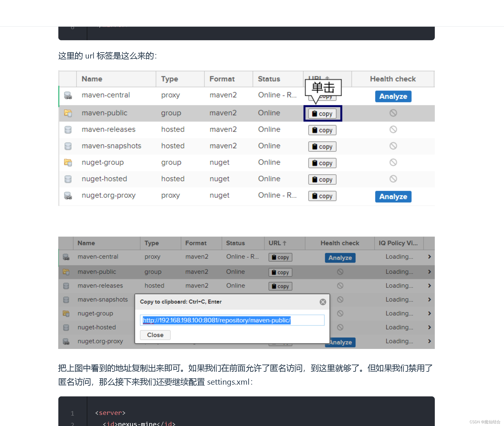Image resolution: width=504 pixels, height=426 pixels.
Task: Expand maven-releases row chevron in lower table
Action: pyautogui.click(x=429, y=286)
